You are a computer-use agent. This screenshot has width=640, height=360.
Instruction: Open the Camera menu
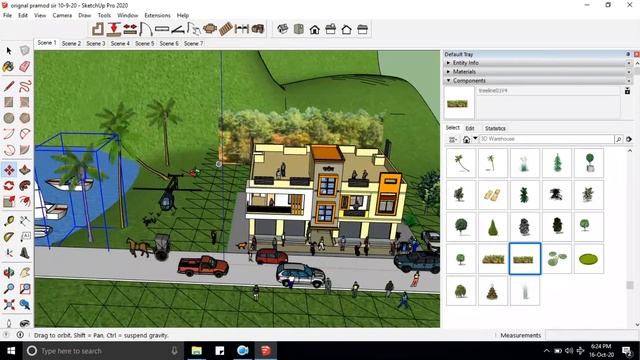pyautogui.click(x=62, y=15)
